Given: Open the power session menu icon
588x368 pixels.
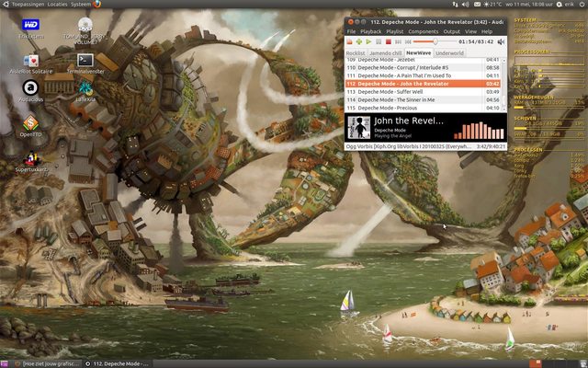Looking at the screenshot, I should point(582,5).
